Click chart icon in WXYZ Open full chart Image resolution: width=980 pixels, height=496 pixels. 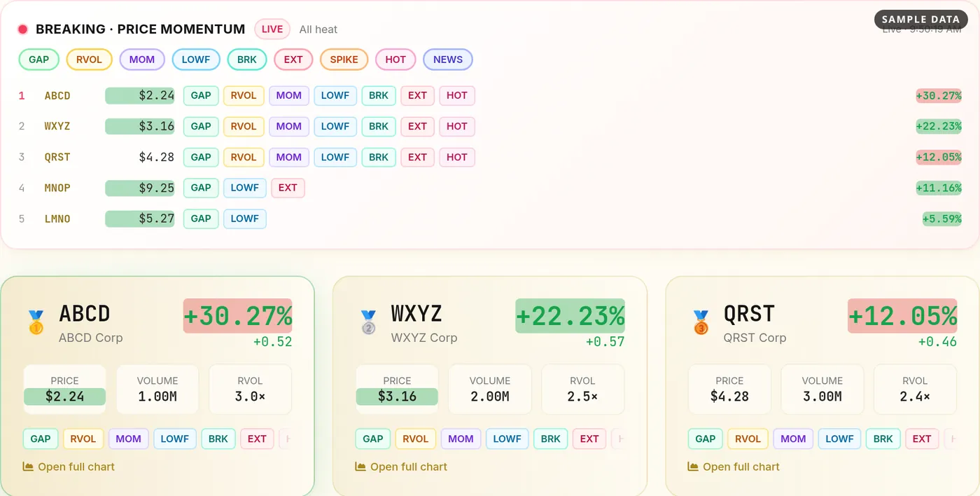click(x=360, y=467)
